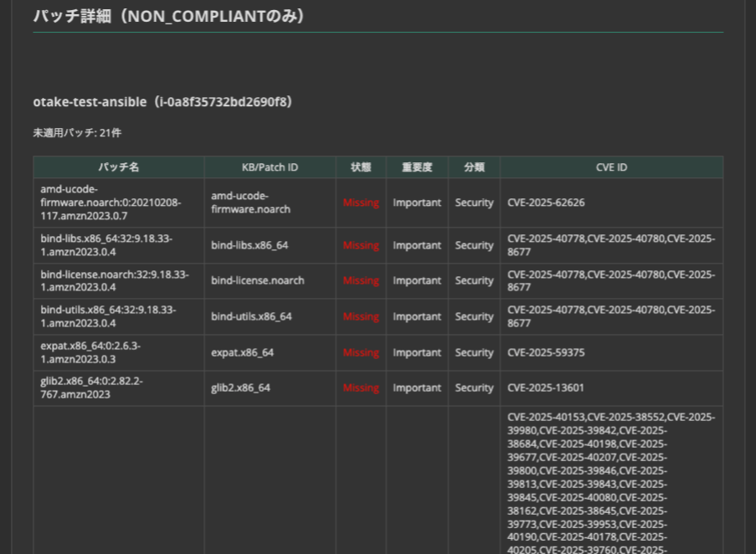Click Important severity in the expat row
756x554 pixels.
click(x=416, y=352)
